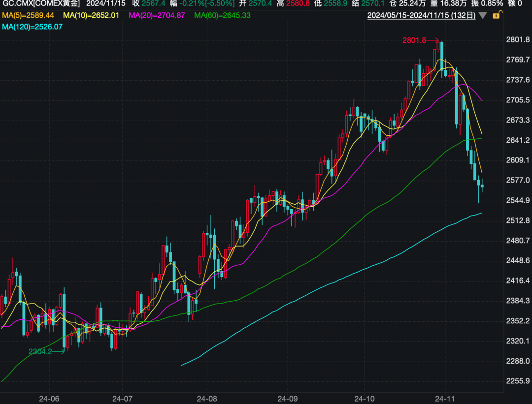
Task: Click the 24-08 date label on time axis
Action: [206, 397]
